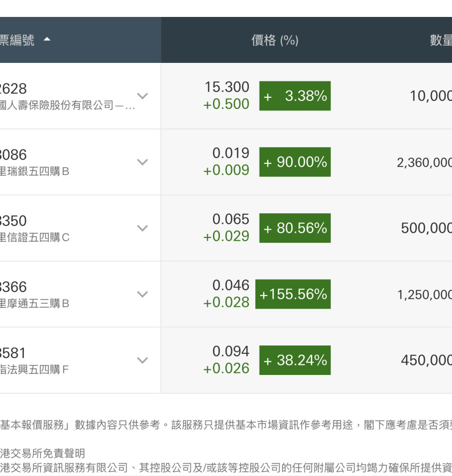The image size is (452, 476).
Task: Sort by 價格 (%) column header
Action: pyautogui.click(x=274, y=40)
